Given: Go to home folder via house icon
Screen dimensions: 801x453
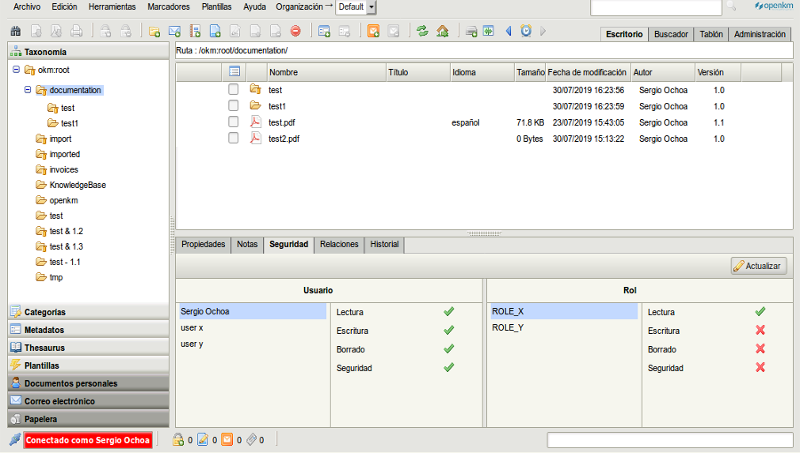Looking at the screenshot, I should click(442, 31).
